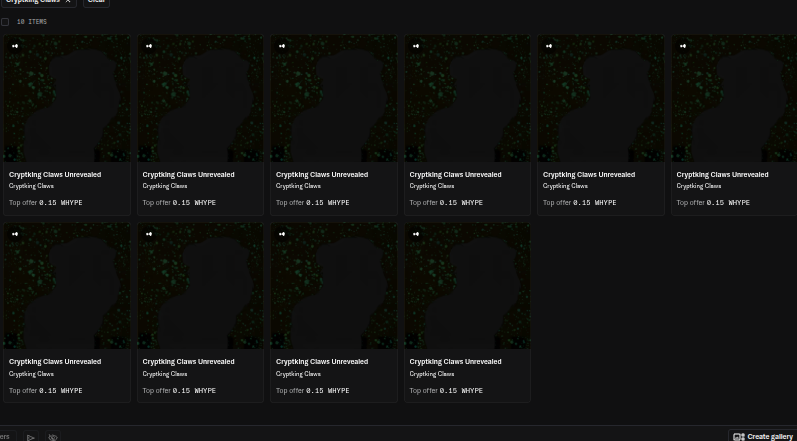The height and width of the screenshot is (441, 797).
Task: Click Top offer 0.15 WHYPE on sixth top-row card
Action: point(713,203)
